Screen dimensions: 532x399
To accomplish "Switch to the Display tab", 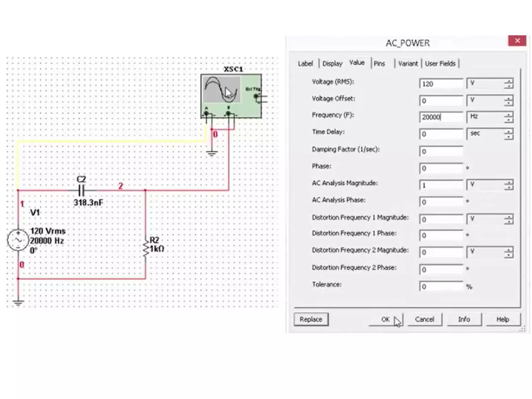I will point(332,64).
